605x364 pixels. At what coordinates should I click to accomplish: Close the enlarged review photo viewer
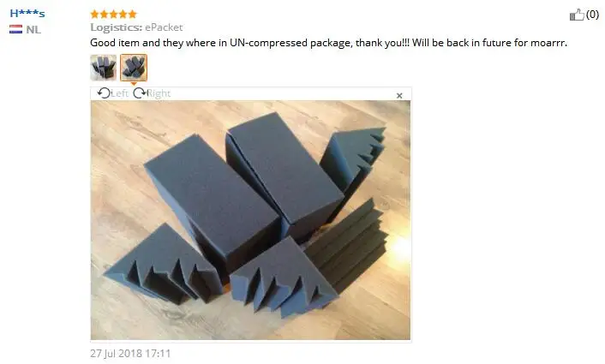point(399,96)
